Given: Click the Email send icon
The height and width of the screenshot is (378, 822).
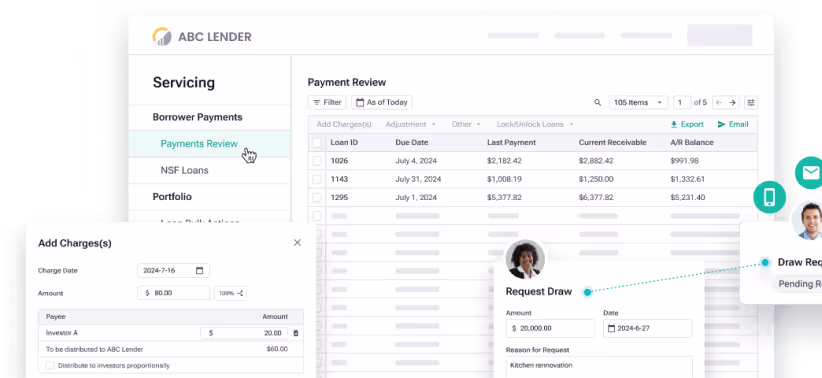Looking at the screenshot, I should pyautogui.click(x=721, y=125).
